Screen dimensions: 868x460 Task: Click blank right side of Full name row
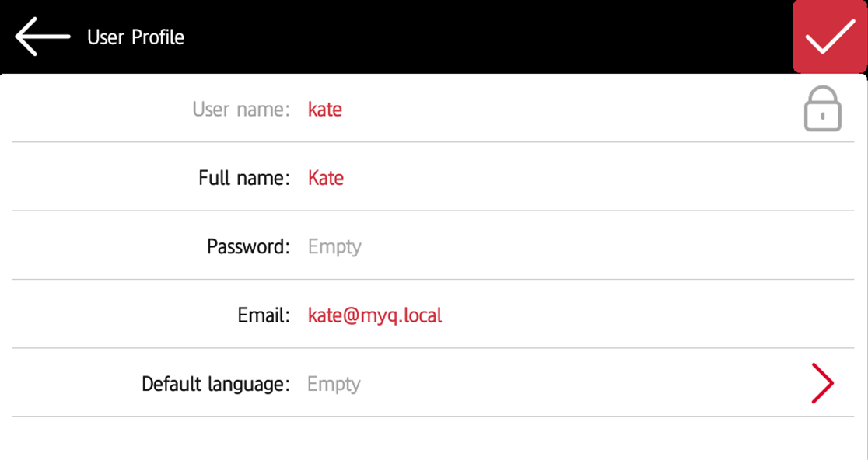pyautogui.click(x=622, y=178)
